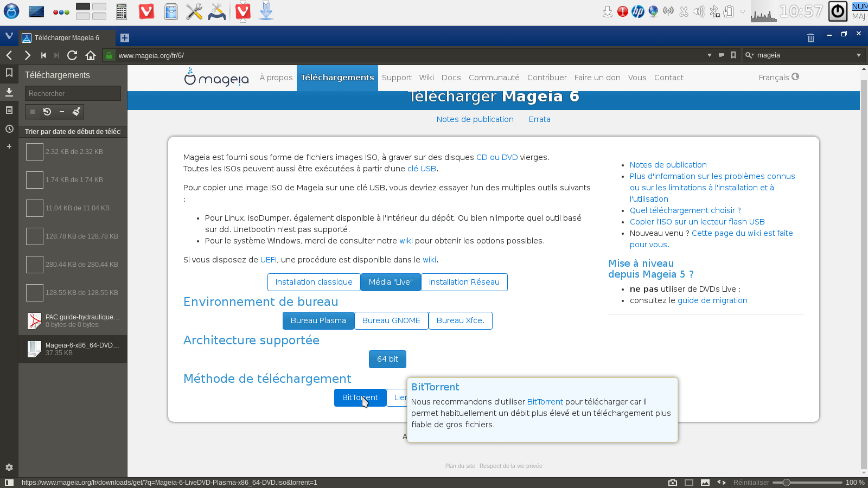Screen dimensions: 868x488
Task: Reset zoom with Réinitialiser button
Action: click(751, 483)
